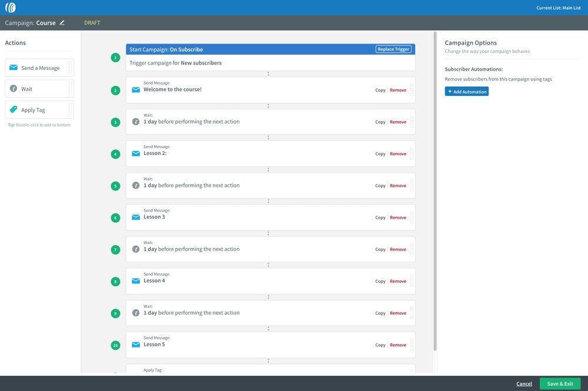The image size is (588, 391).
Task: Click the Replace Trigger button
Action: 393,49
